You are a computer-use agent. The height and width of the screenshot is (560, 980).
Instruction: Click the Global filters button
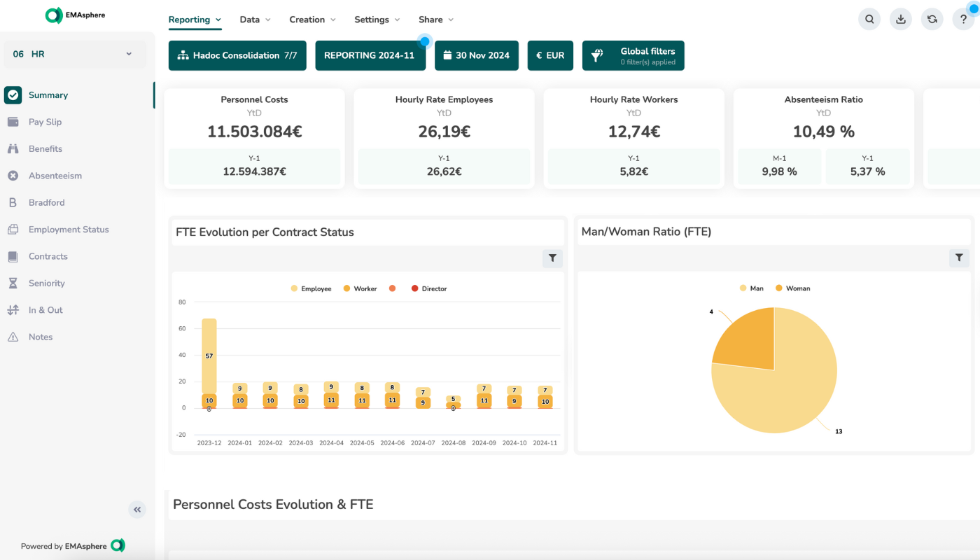[633, 55]
